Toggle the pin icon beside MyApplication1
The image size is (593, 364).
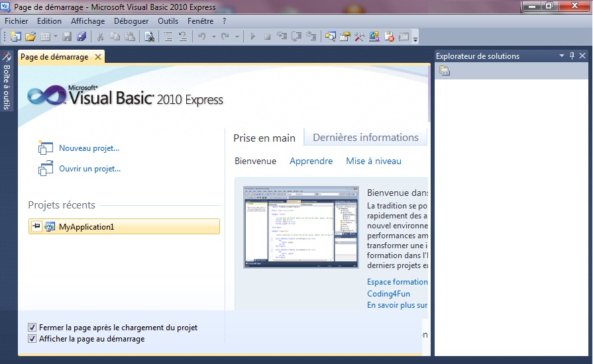point(36,226)
